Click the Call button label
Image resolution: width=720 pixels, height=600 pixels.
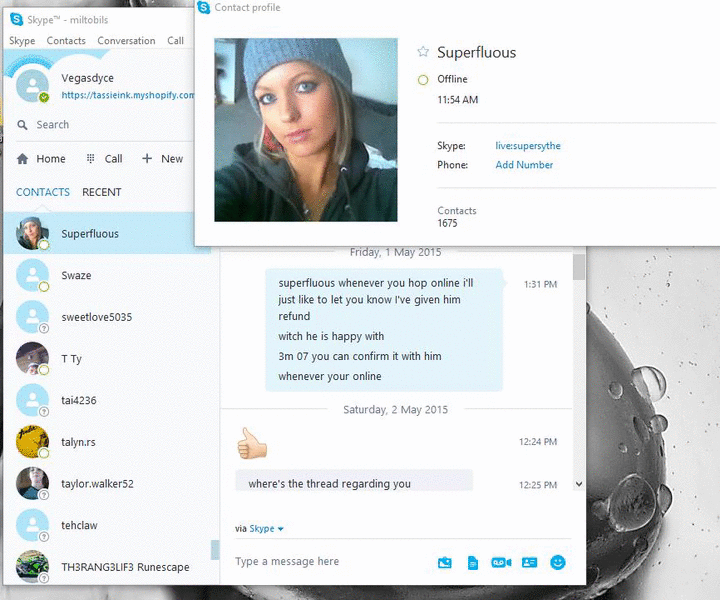[x=113, y=159]
